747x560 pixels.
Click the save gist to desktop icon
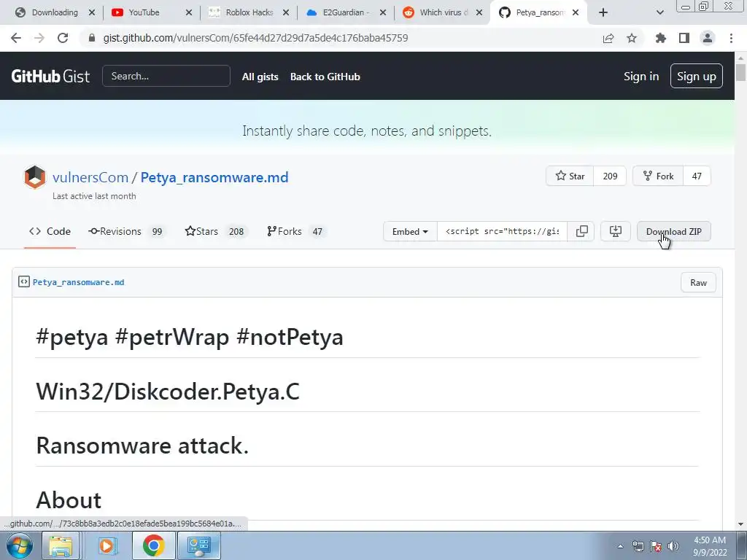coord(616,231)
